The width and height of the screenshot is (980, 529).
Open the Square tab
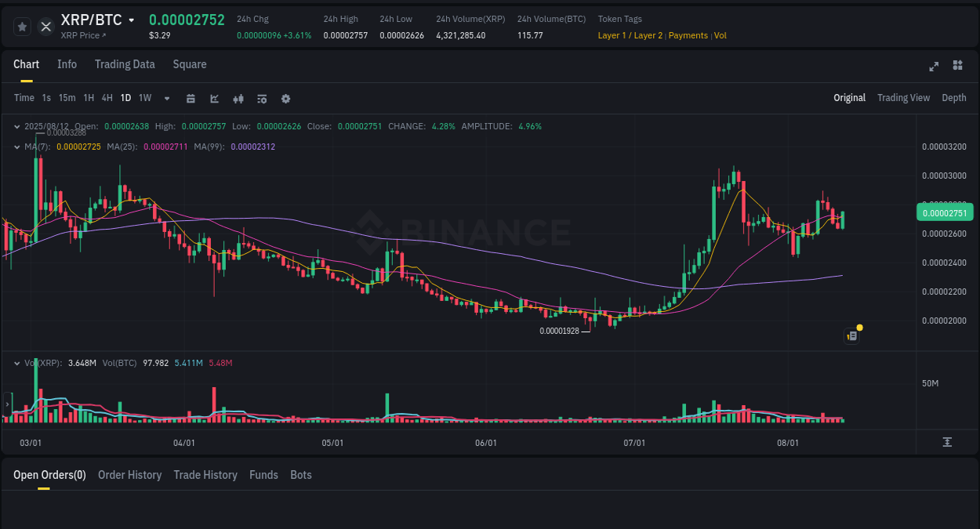point(190,64)
